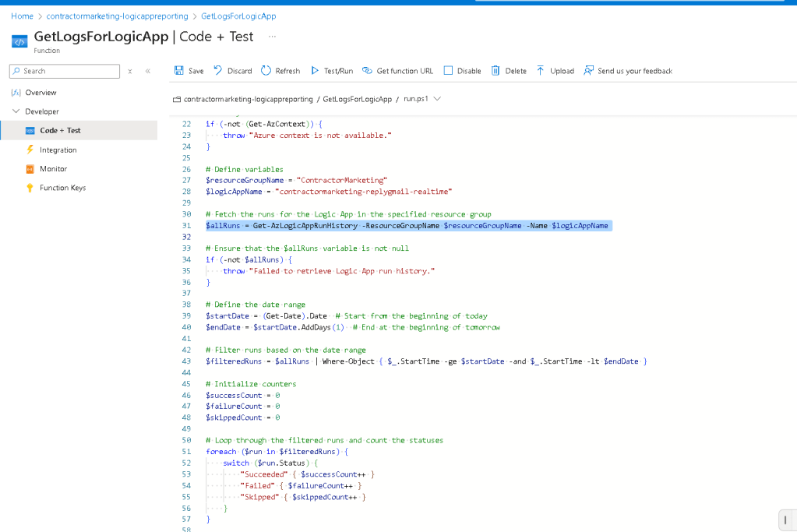Click the Test/Run play icon
This screenshot has width=797, height=532.
click(315, 71)
